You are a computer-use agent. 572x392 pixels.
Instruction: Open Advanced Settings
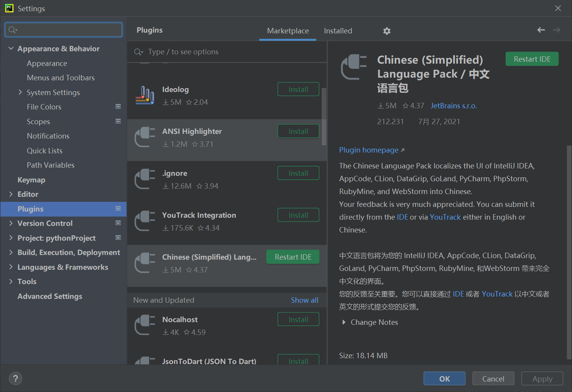[x=50, y=296]
